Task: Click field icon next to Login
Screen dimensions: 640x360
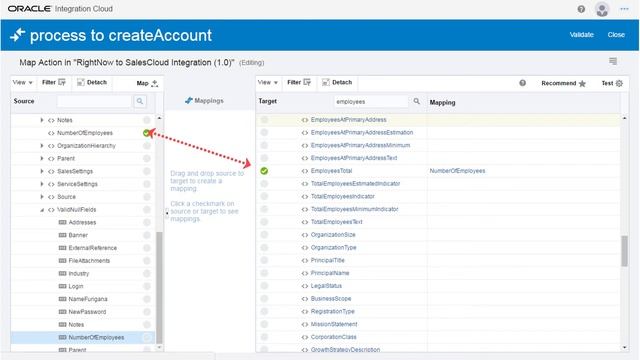Action: click(x=62, y=286)
